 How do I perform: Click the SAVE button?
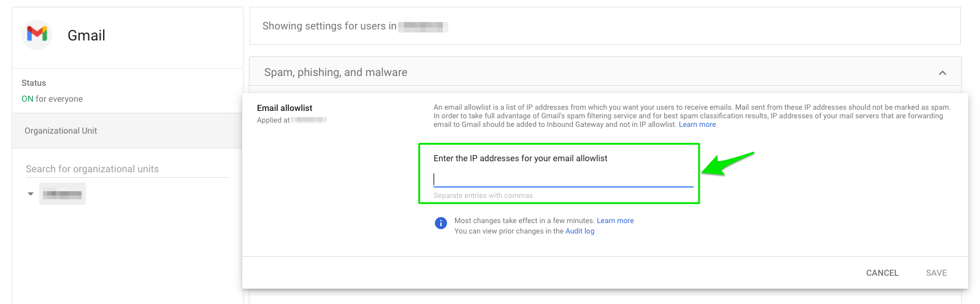(936, 273)
